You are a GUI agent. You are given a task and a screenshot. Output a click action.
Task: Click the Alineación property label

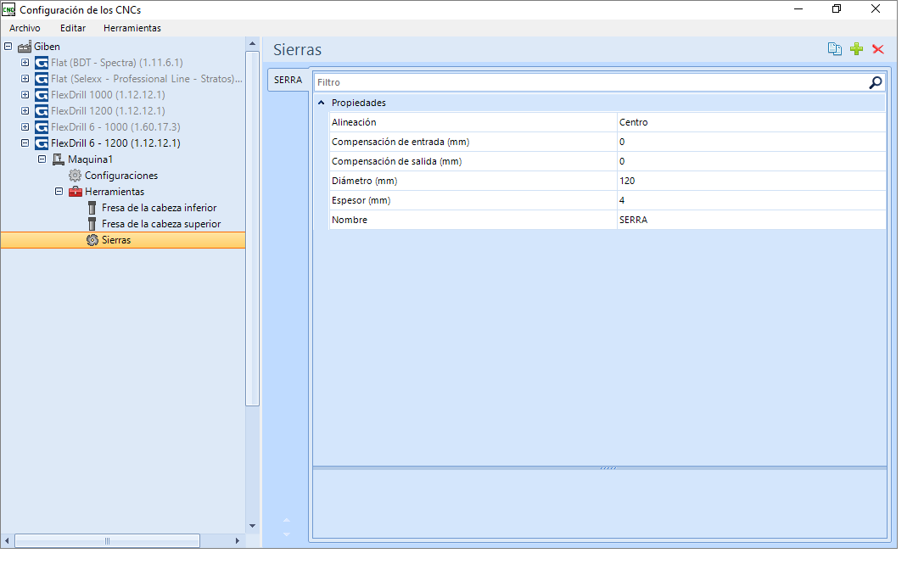pos(354,122)
